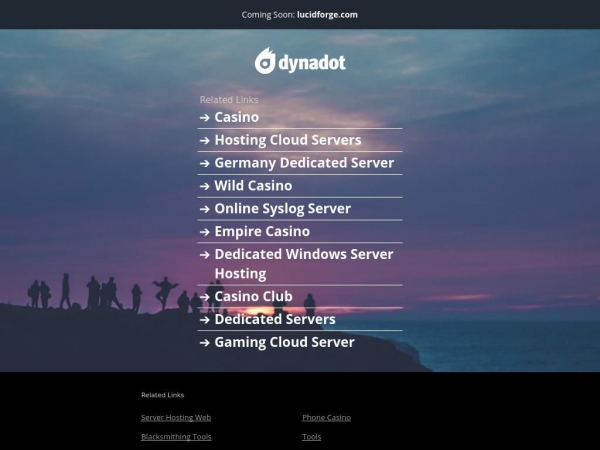
Task: Open Dedicated Windows Server Hosting link
Action: tap(304, 264)
